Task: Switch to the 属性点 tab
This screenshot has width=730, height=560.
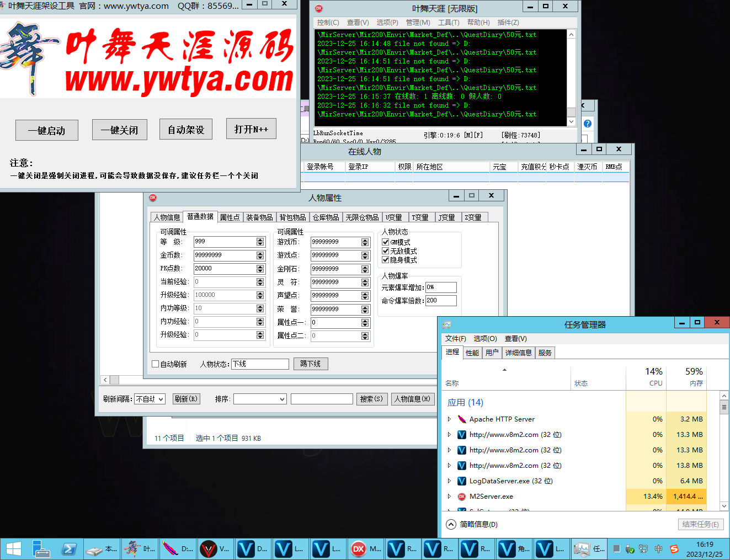Action: click(230, 217)
